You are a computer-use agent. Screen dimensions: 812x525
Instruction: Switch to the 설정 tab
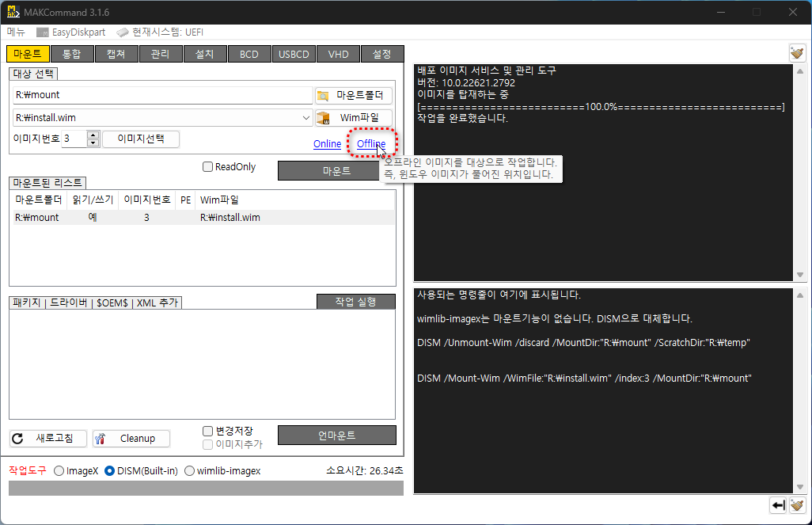(382, 54)
